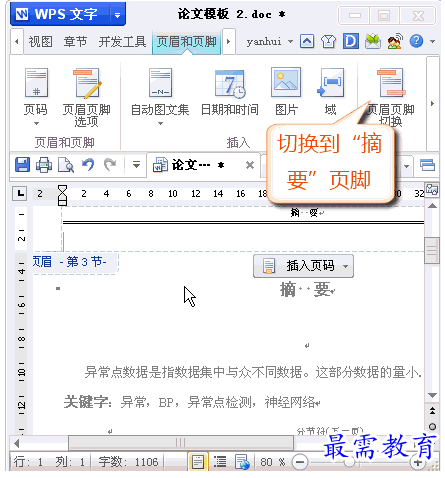Open the green mail feedback icon

(373, 41)
